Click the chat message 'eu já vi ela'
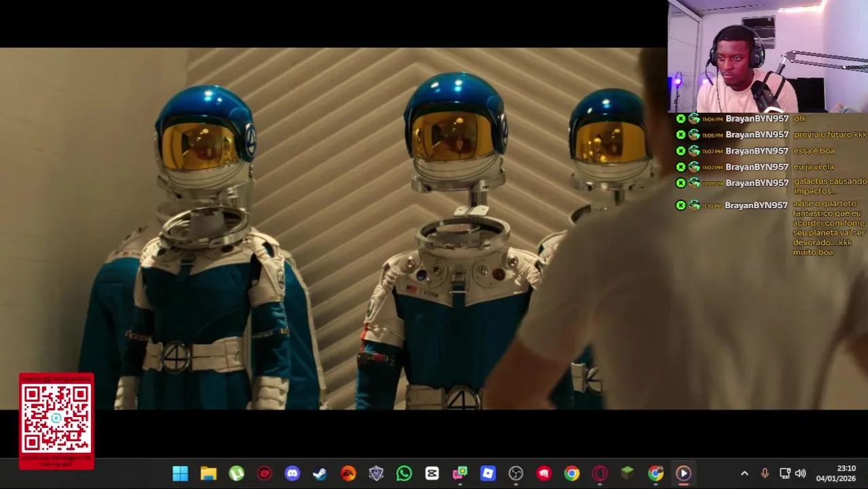The height and width of the screenshot is (489, 868). [813, 167]
